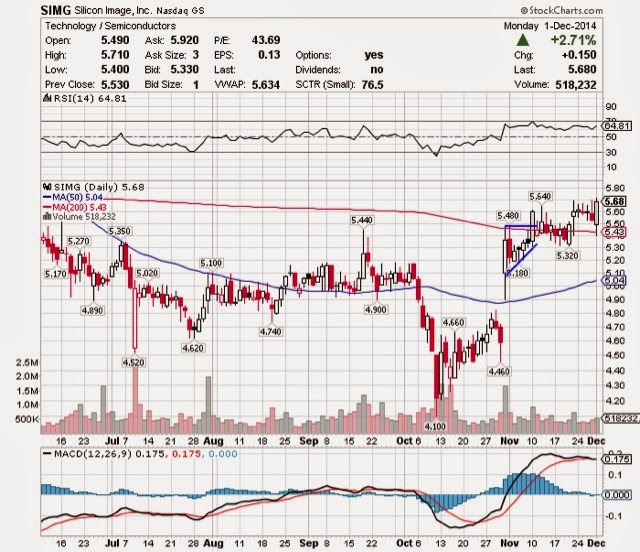
Task: Click the 5.020 price annotation
Action: (147, 273)
